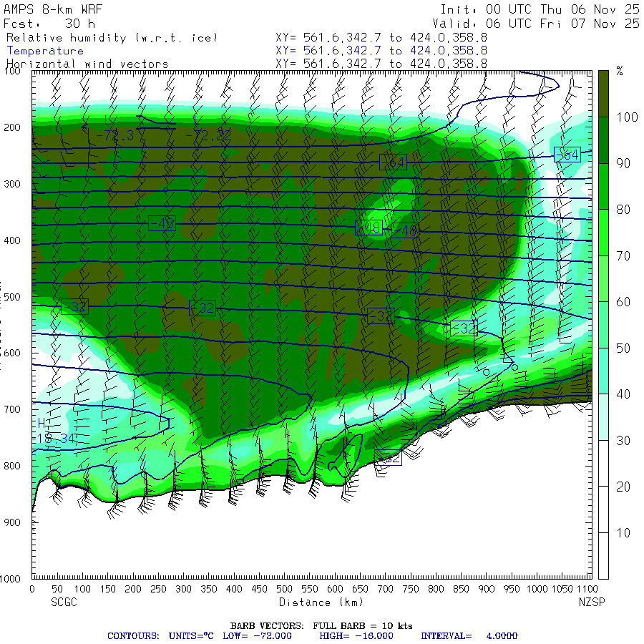644x644 pixels.
Task: Click the '850' distance axis tick label
Action: [x=461, y=589]
